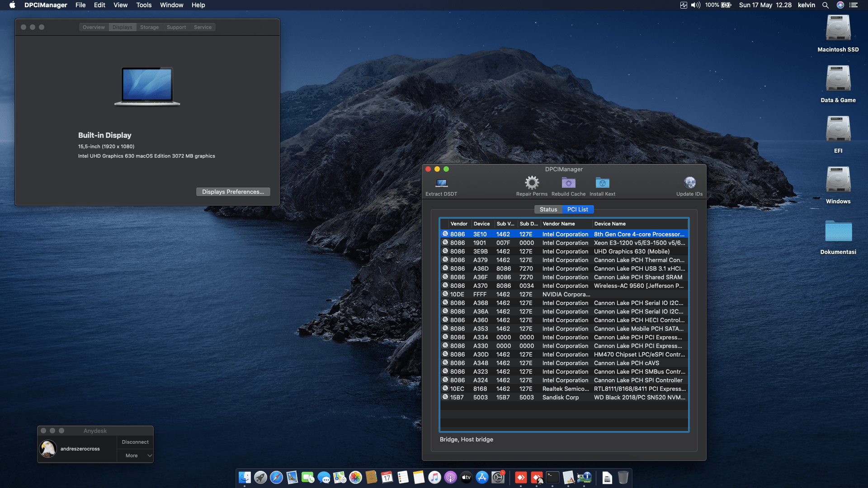Open Apple TV app in the dock
Image resolution: width=868 pixels, height=488 pixels.
pyautogui.click(x=466, y=477)
